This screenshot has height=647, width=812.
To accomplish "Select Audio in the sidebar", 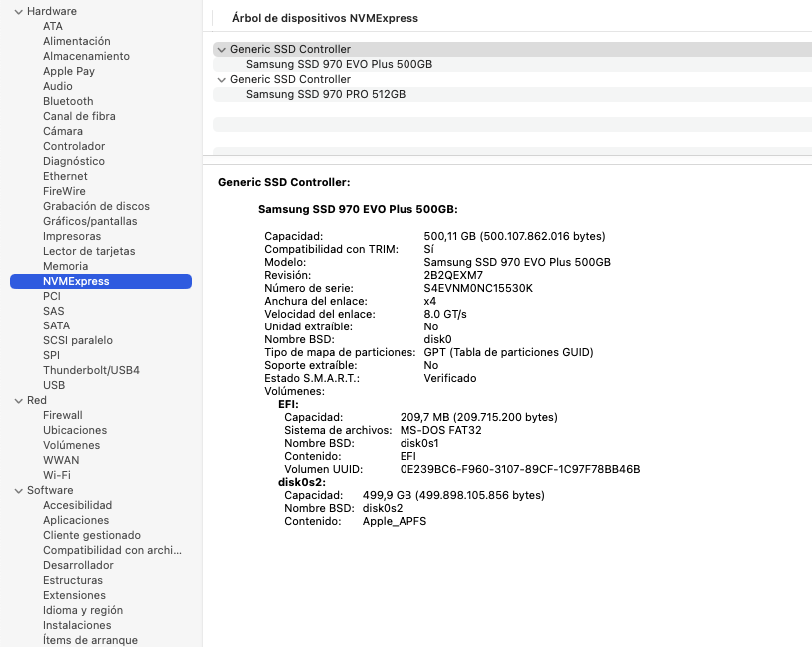I will 58,87.
